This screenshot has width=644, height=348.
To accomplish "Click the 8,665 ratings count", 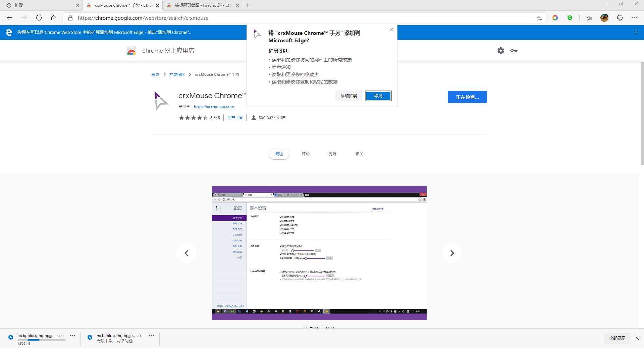I will (215, 118).
